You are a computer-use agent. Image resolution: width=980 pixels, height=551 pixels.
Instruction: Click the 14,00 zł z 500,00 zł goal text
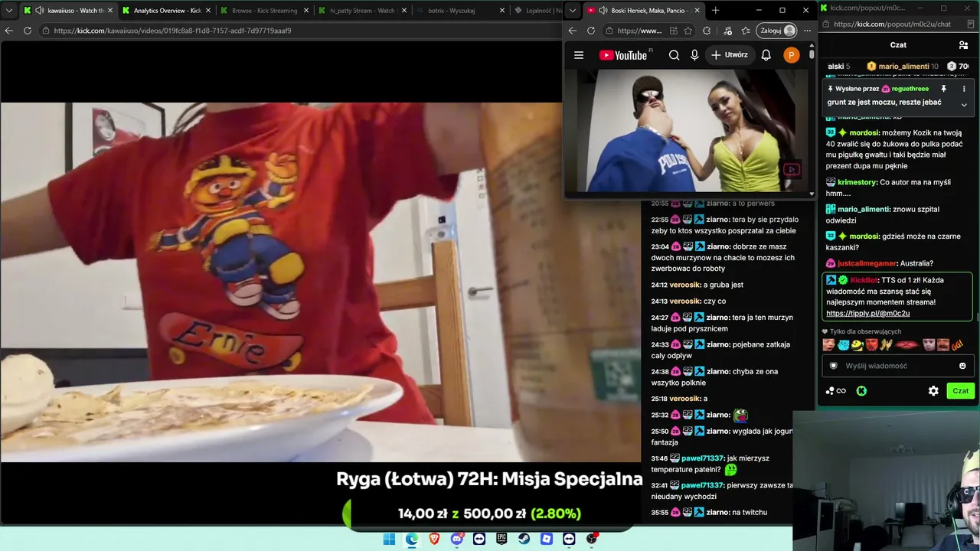(489, 514)
